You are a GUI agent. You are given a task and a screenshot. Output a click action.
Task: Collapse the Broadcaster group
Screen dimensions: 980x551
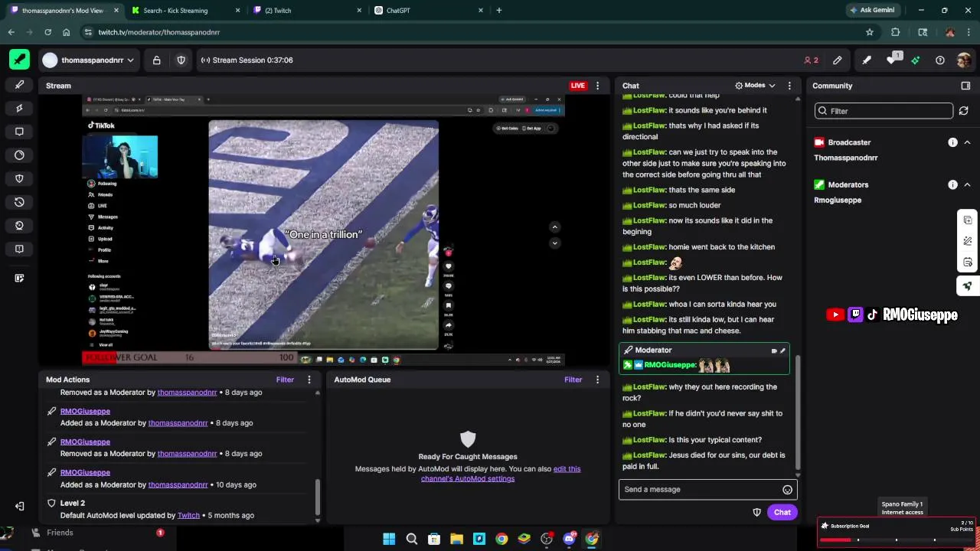point(967,142)
